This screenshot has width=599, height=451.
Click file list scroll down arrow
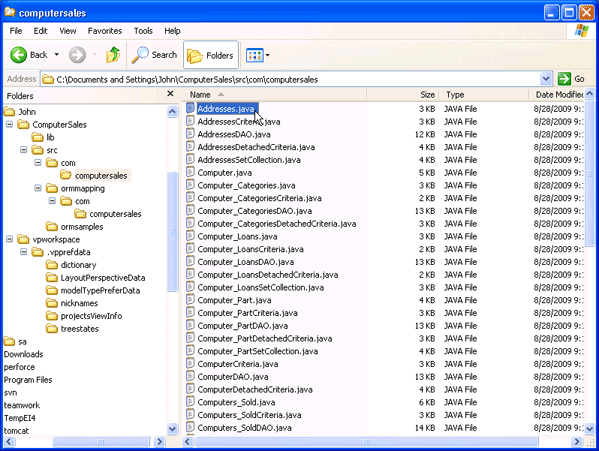589,428
